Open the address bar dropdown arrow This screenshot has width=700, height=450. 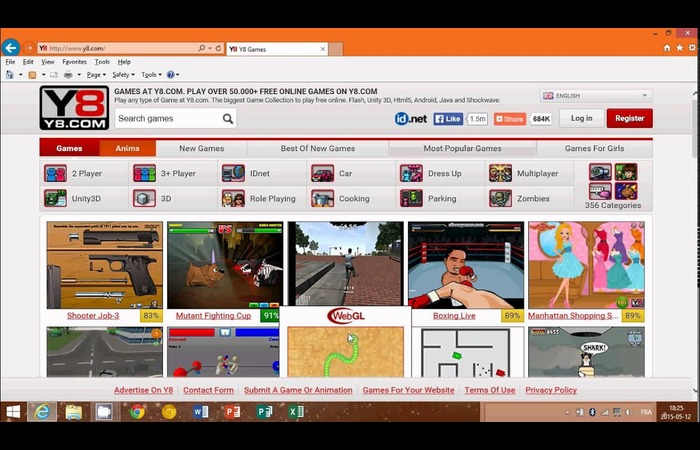(x=210, y=48)
